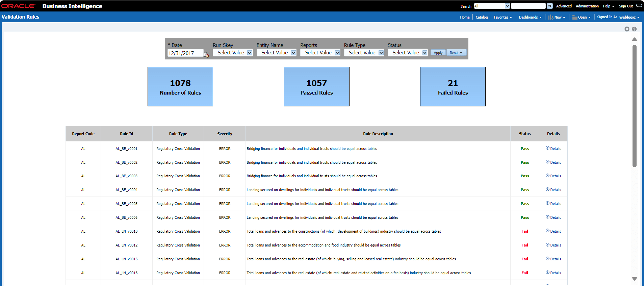Viewport: 644px width, 286px height.
Task: Click the Failed Rules tile
Action: click(453, 86)
